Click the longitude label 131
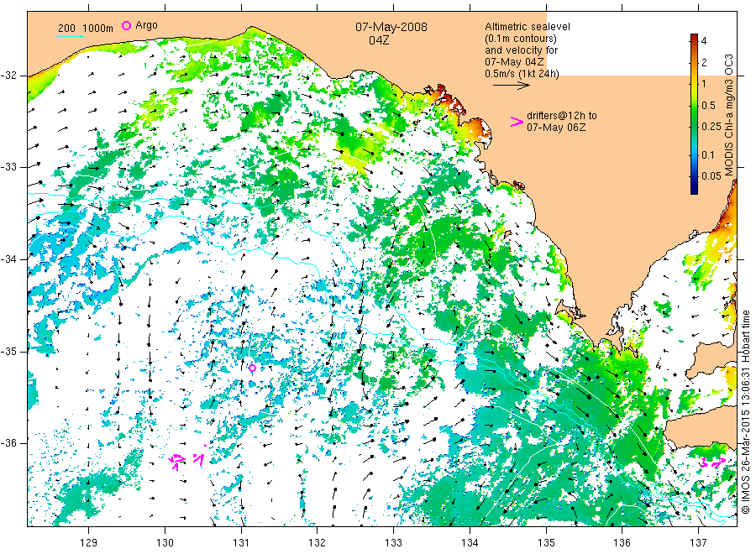The width and height of the screenshot is (756, 554). tap(241, 542)
